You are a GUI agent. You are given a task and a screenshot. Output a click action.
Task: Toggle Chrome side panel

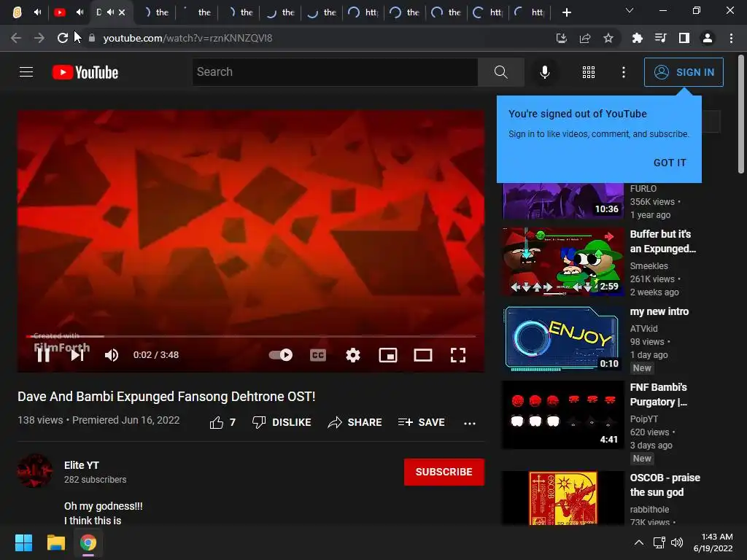tap(684, 38)
